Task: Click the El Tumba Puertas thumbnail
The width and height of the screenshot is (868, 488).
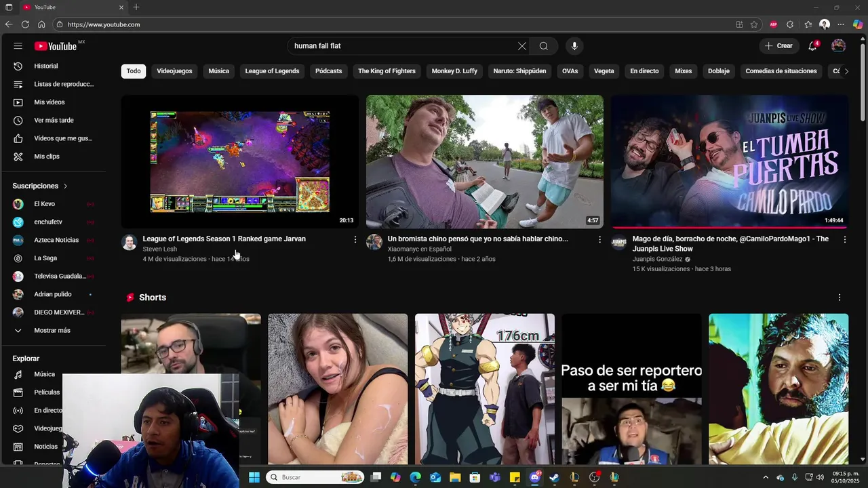Action: (x=729, y=161)
